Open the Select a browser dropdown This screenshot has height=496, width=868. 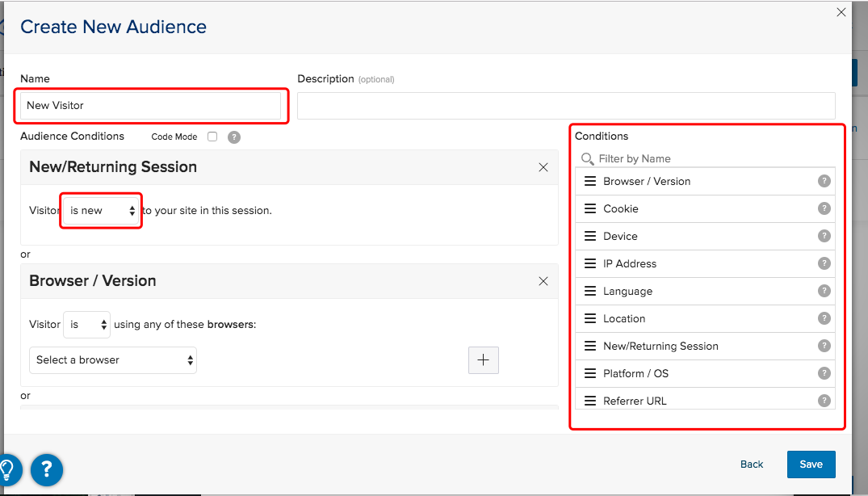click(113, 359)
